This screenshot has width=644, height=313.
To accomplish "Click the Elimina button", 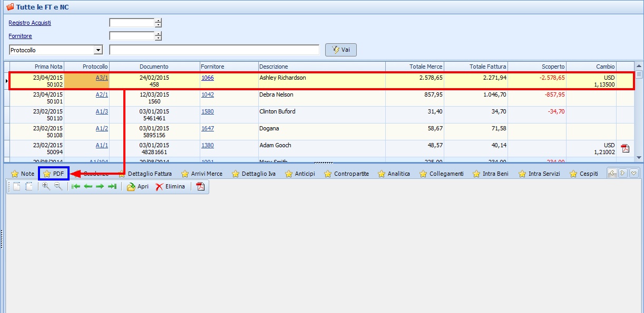I will point(170,187).
